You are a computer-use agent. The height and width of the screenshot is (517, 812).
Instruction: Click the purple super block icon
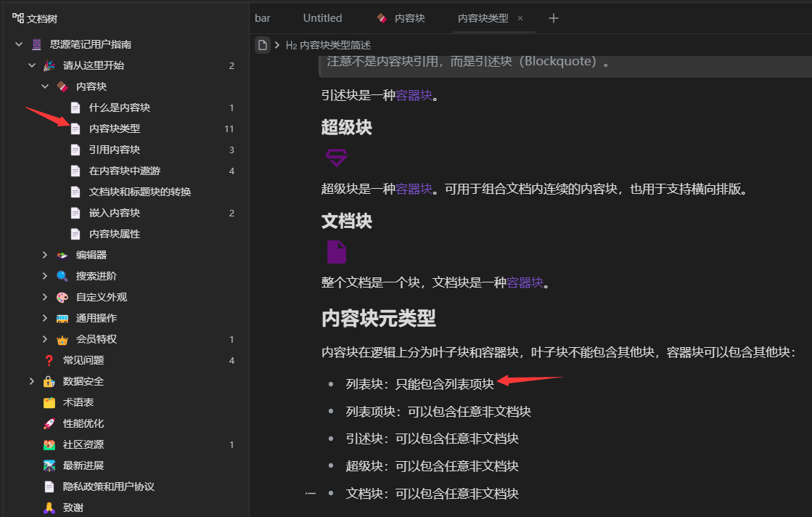tap(336, 158)
